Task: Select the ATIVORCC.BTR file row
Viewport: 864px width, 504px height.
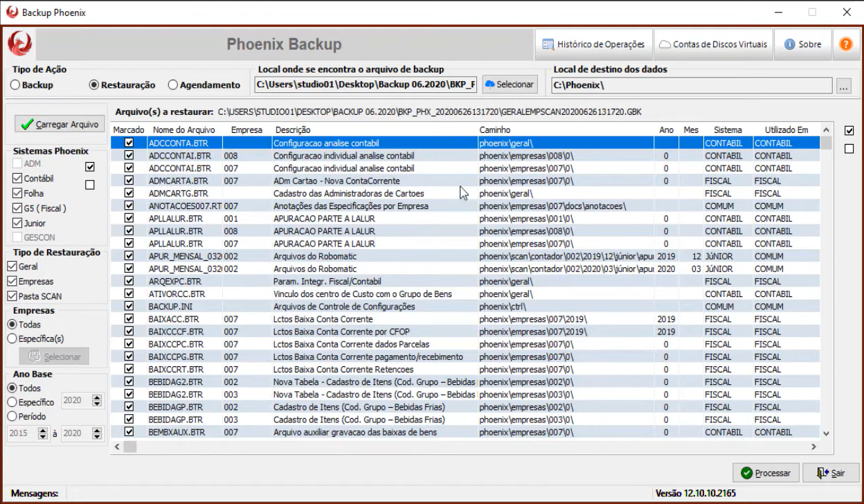Action: click(x=465, y=294)
